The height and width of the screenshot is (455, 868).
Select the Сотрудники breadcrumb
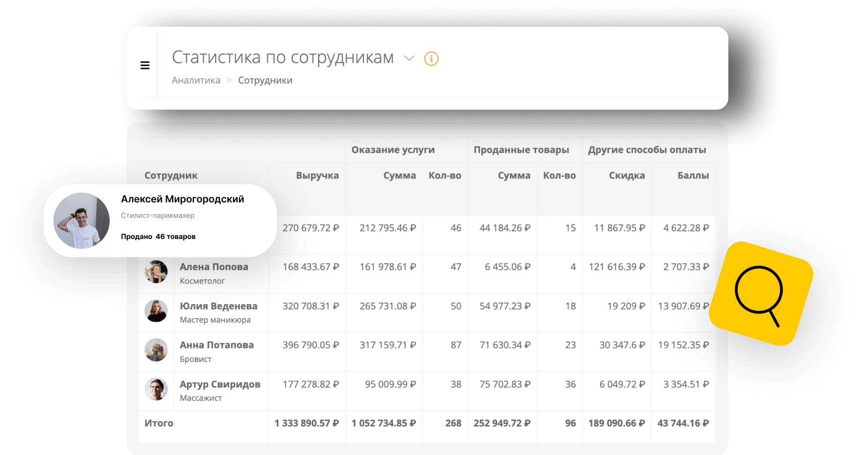coord(265,80)
